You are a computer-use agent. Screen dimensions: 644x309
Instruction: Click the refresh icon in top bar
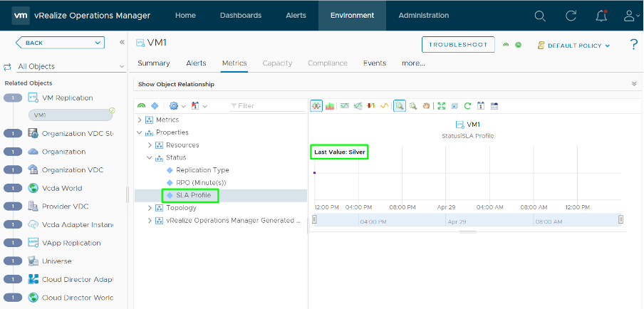tap(571, 16)
